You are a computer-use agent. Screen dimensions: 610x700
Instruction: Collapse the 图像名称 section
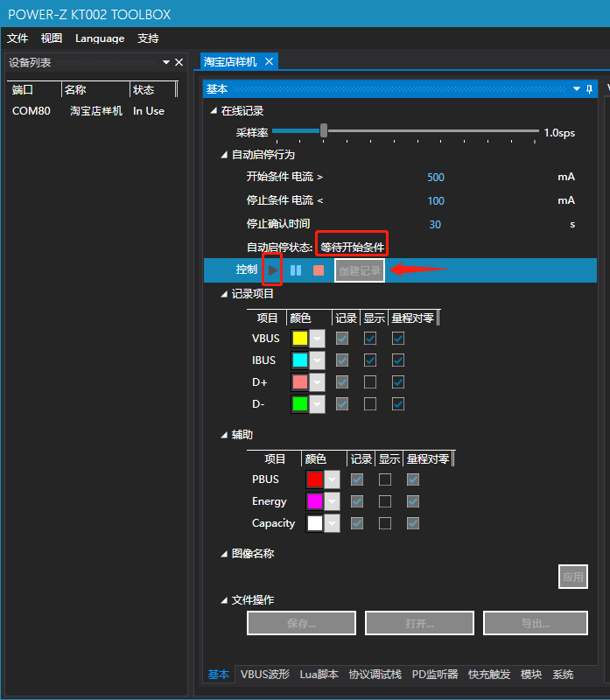(x=224, y=554)
